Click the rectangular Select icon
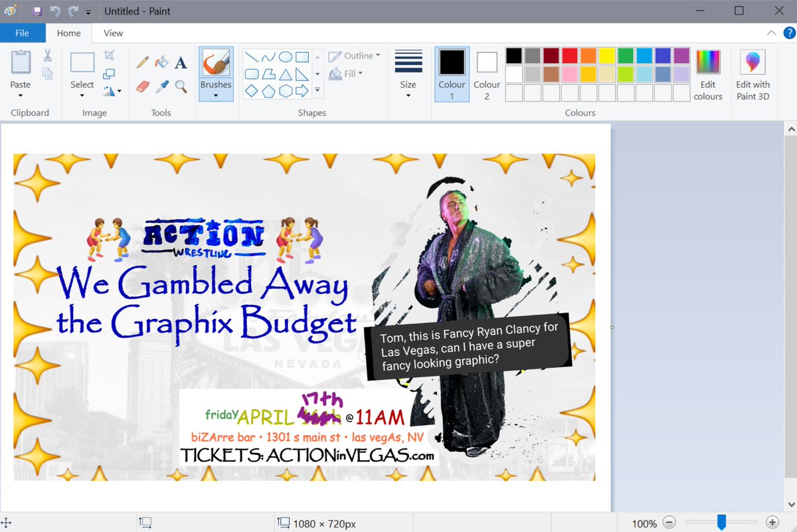The width and height of the screenshot is (797, 532). [x=82, y=62]
